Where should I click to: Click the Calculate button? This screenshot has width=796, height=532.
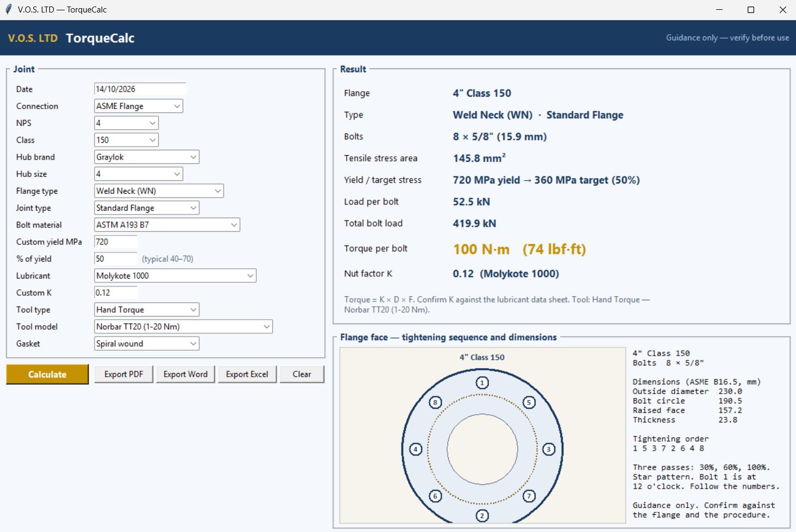[47, 375]
